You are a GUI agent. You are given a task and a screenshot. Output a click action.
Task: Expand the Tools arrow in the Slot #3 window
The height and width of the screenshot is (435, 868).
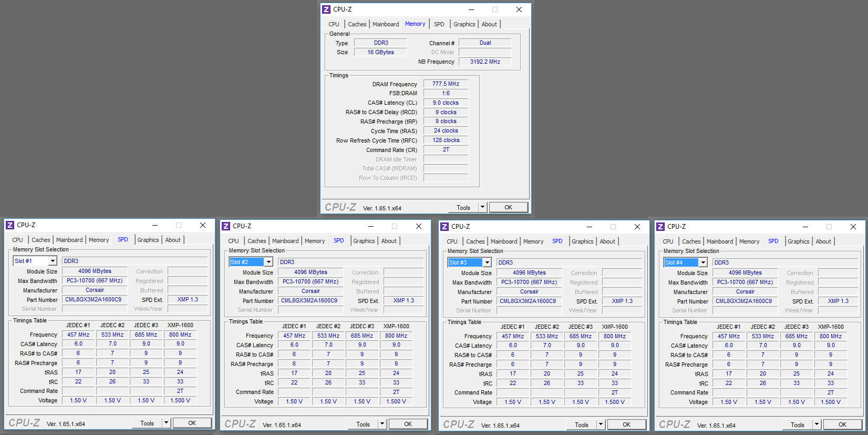point(601,424)
